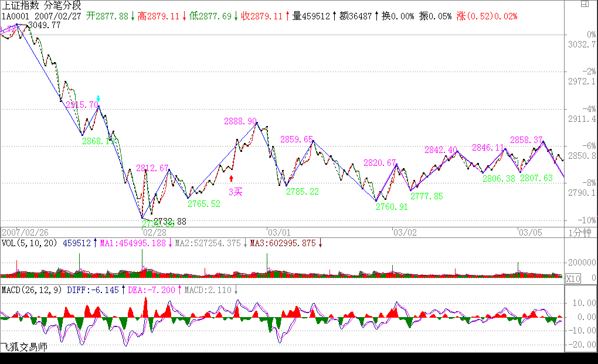Screen dimensions: 598x364
Task: Click the 03/02 date marker on axis
Action: coord(404,232)
